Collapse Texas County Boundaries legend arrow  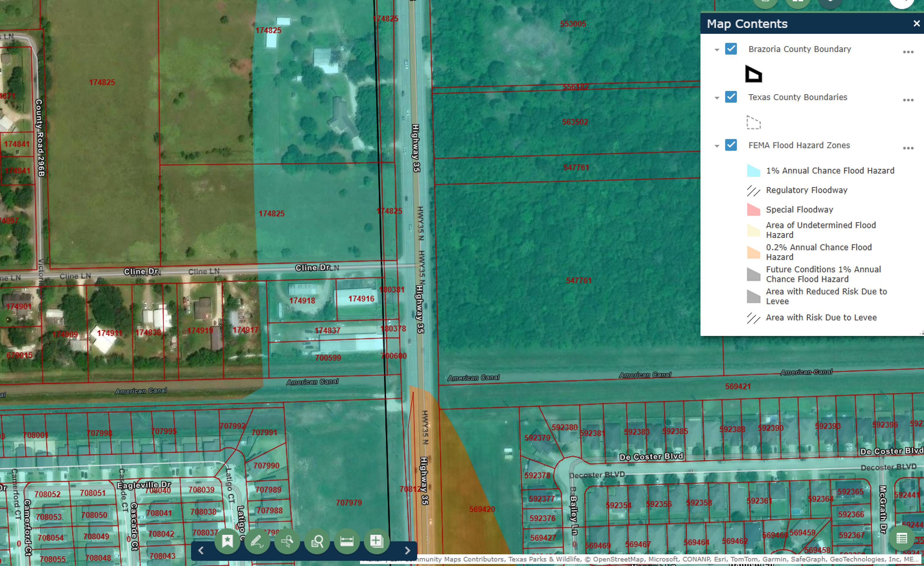717,98
